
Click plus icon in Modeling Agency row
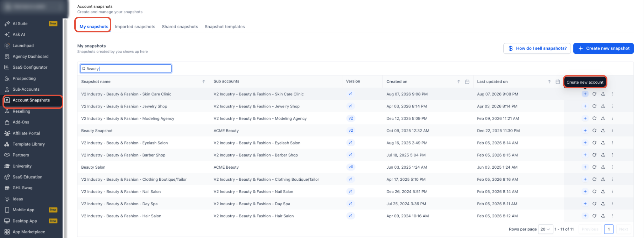pos(585,118)
